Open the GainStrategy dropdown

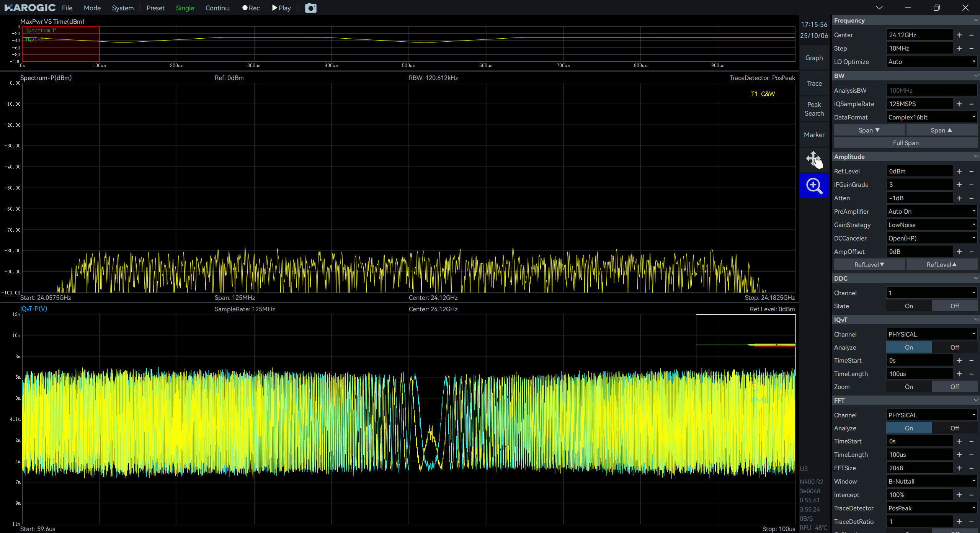pyautogui.click(x=931, y=225)
